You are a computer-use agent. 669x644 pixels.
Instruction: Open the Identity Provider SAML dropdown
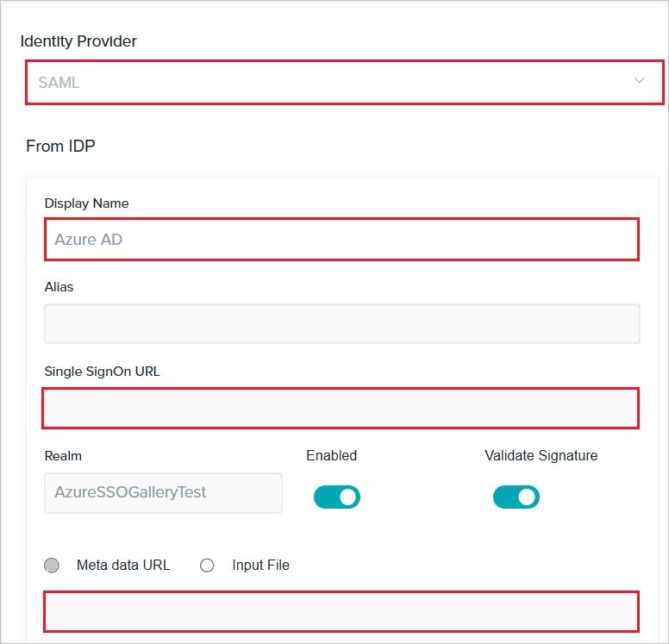coord(345,82)
